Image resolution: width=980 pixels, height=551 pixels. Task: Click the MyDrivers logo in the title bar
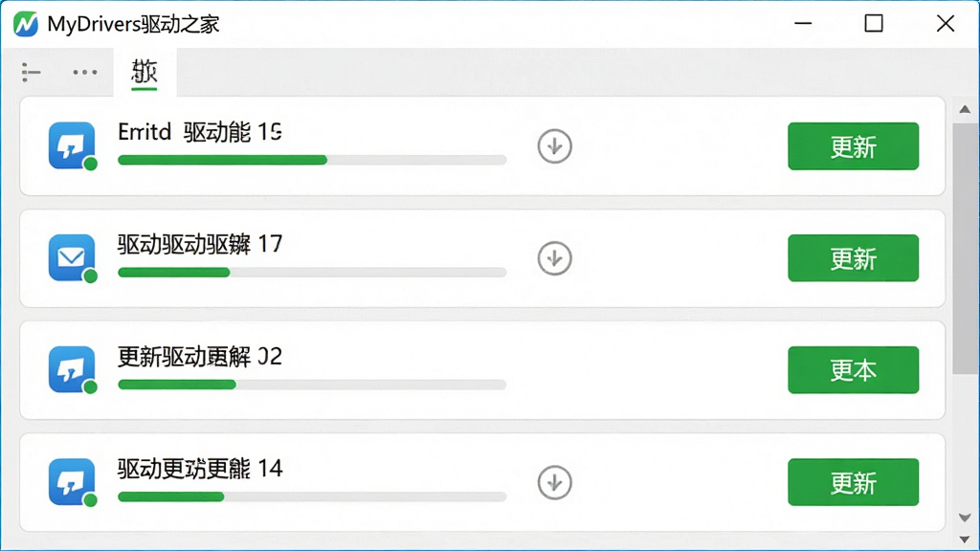point(26,24)
